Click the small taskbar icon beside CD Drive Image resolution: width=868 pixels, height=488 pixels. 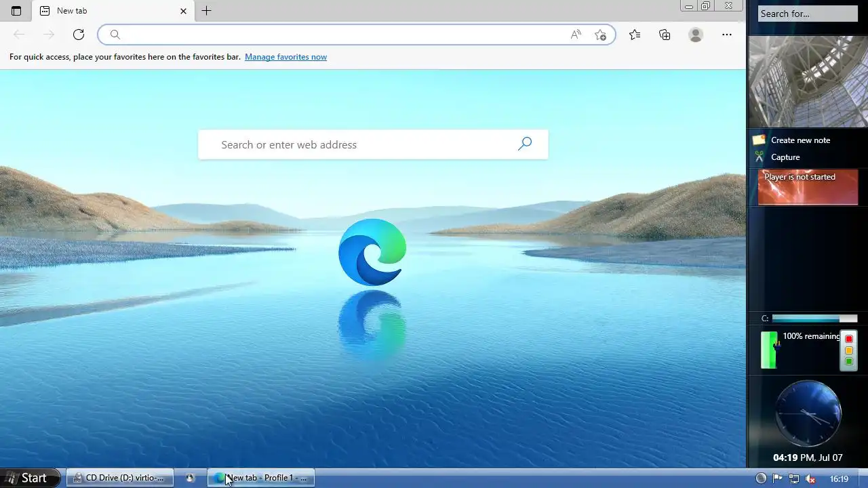[190, 478]
